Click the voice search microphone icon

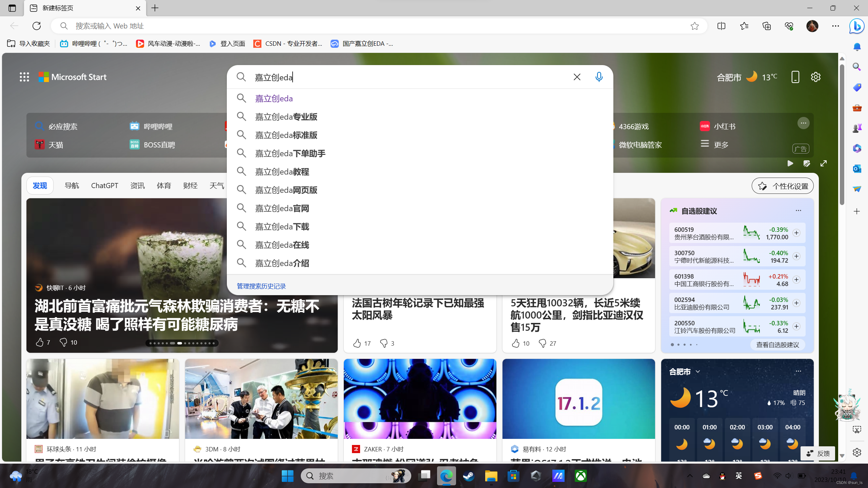click(x=599, y=77)
